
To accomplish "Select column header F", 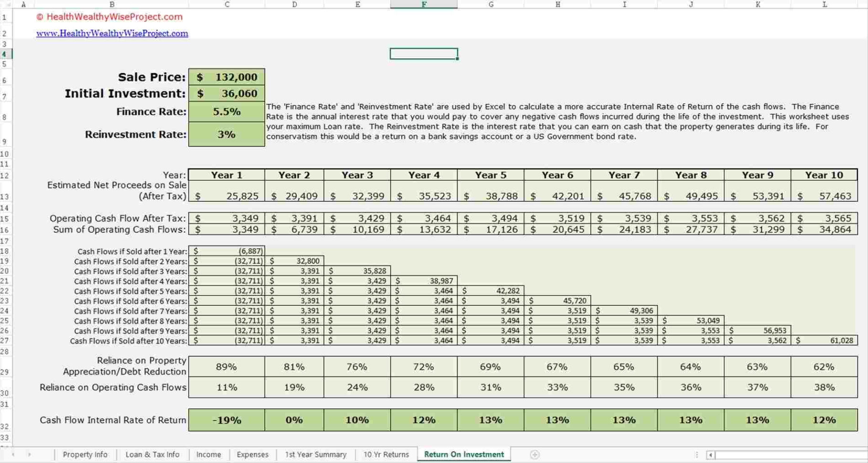I will point(423,4).
